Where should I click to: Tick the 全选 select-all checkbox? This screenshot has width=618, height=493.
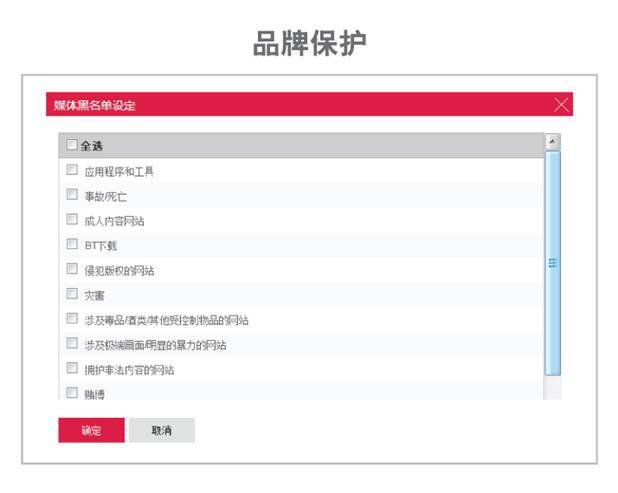point(72,145)
